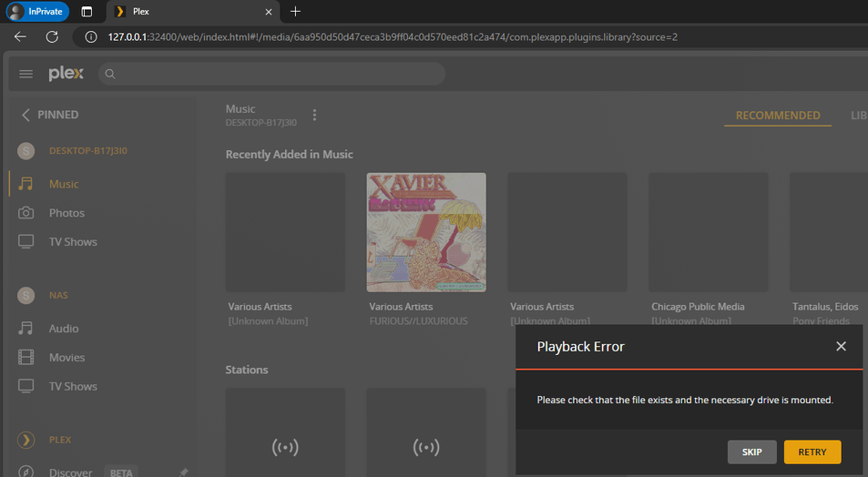Open the NAS server label
This screenshot has height=477, width=868.
tap(58, 296)
